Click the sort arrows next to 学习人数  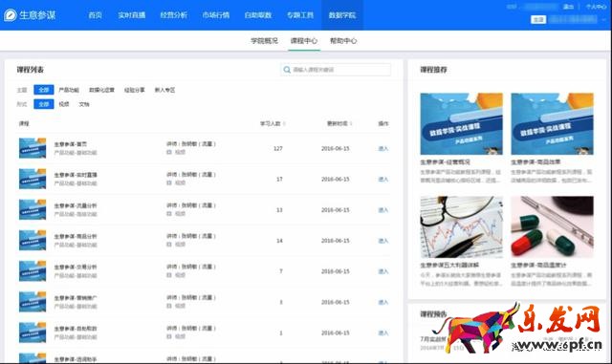[x=284, y=123]
